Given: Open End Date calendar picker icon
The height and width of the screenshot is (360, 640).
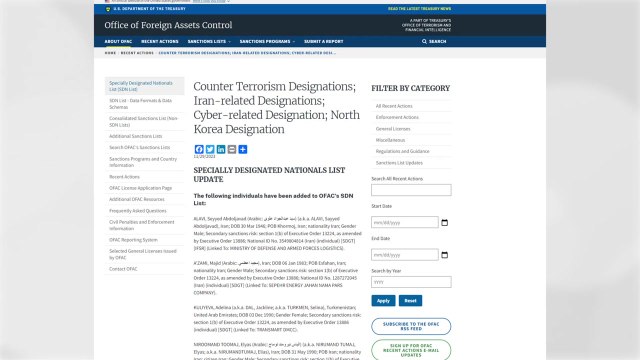Looking at the screenshot, I should pyautogui.click(x=444, y=255).
